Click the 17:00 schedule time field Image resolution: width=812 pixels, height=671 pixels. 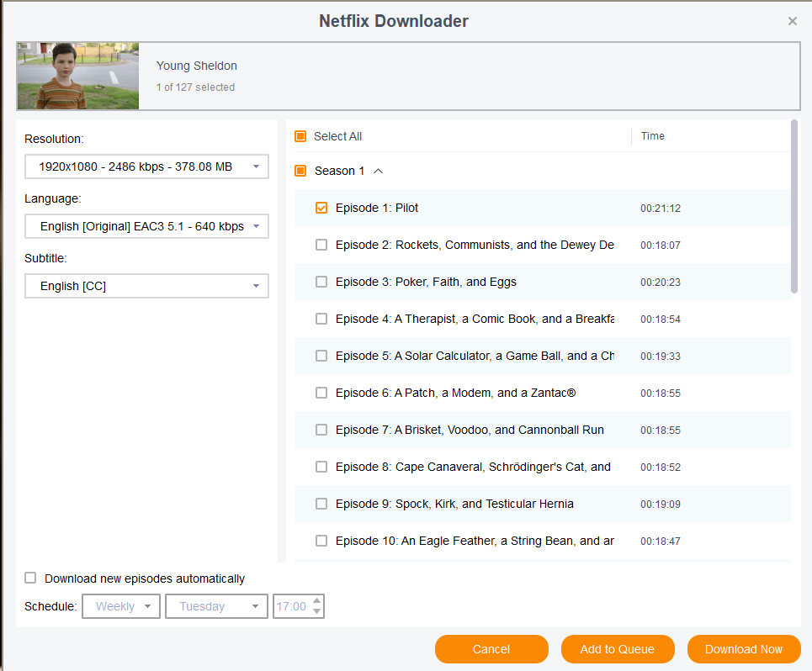click(x=292, y=606)
